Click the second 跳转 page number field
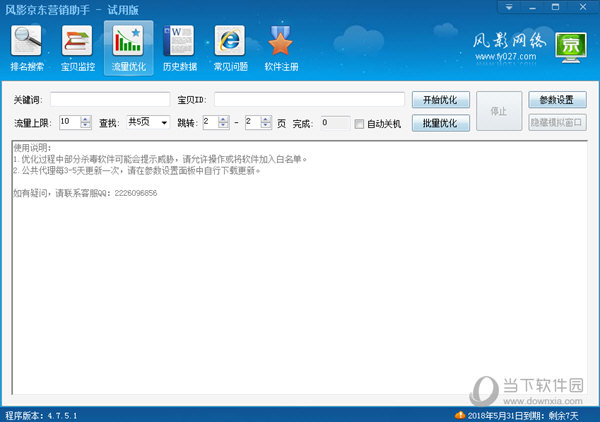The height and width of the screenshot is (422, 600). pyautogui.click(x=253, y=122)
